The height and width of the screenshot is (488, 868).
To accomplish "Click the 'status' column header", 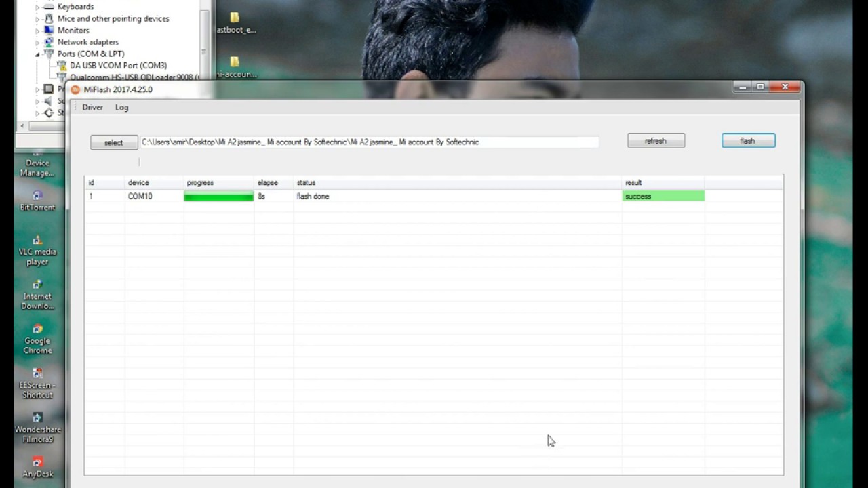I will tap(458, 183).
